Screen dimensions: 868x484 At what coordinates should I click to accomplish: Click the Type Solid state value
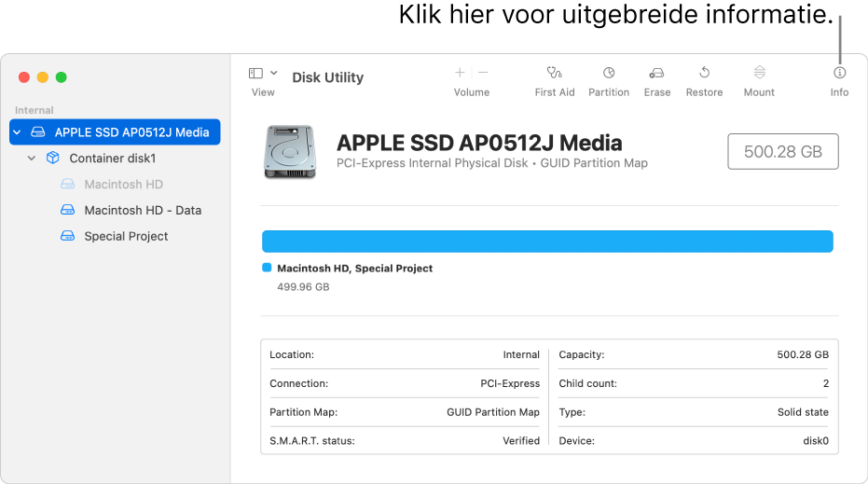pos(803,412)
